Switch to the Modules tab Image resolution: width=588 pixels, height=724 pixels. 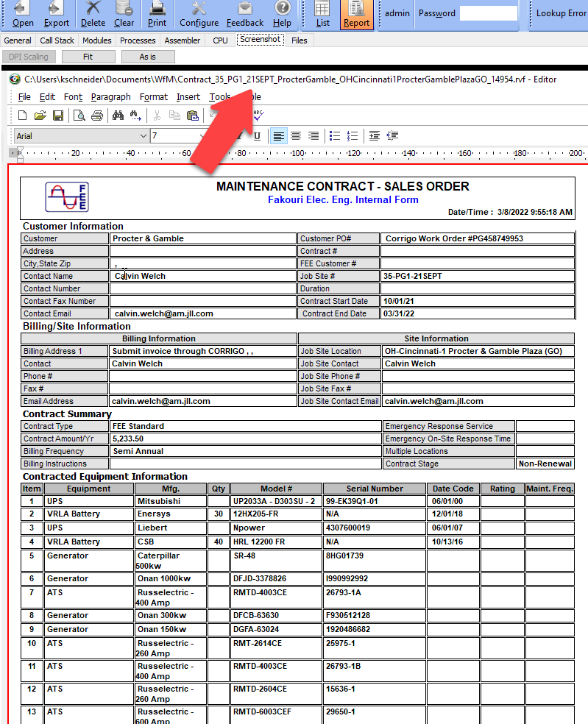(97, 40)
